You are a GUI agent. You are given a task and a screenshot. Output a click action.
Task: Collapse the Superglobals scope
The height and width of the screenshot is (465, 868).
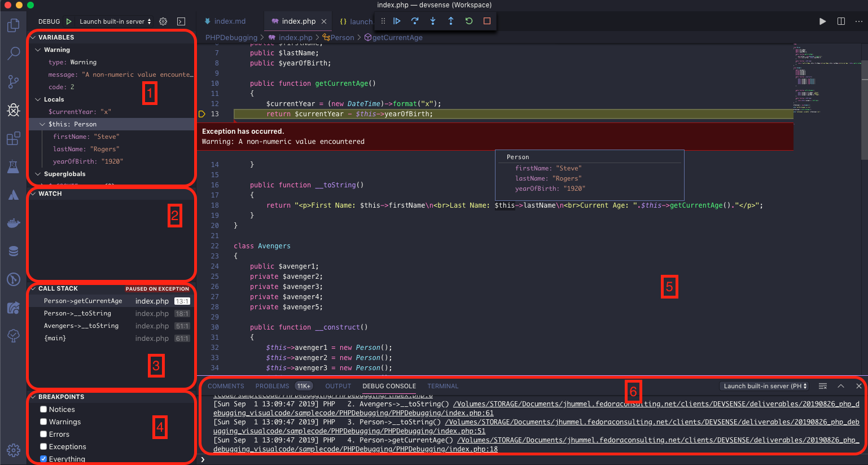[38, 174]
